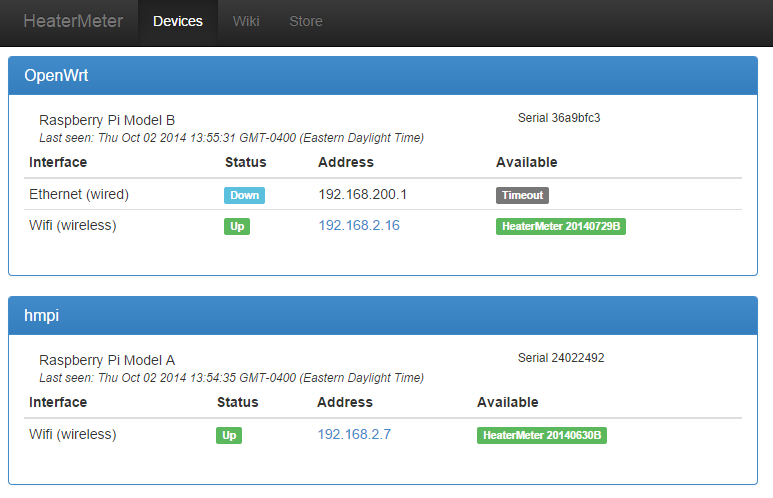The height and width of the screenshot is (498, 773).
Task: Open the HeaterMeter brand link
Action: pos(73,21)
